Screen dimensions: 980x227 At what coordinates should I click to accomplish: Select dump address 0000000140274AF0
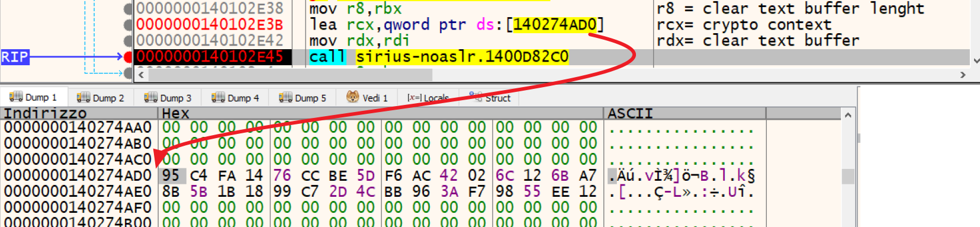[x=78, y=207]
